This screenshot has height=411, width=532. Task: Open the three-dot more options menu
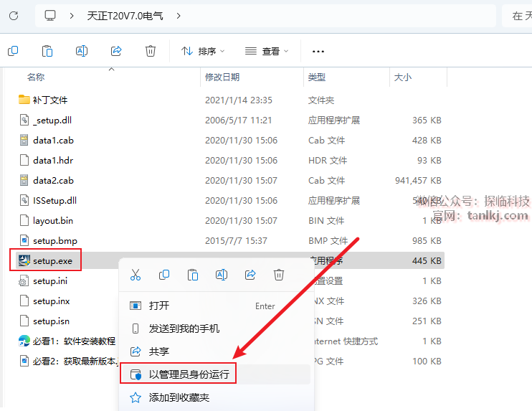tap(318, 51)
